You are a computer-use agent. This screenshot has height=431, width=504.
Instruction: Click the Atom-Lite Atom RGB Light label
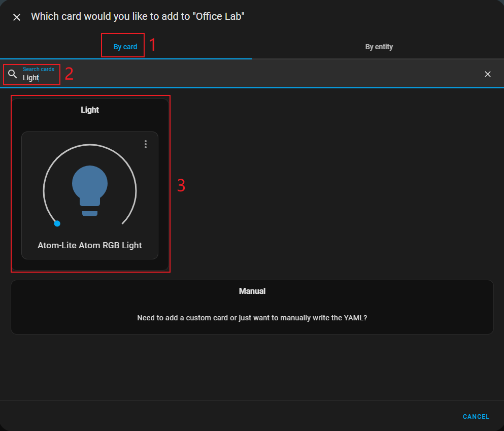(90, 245)
